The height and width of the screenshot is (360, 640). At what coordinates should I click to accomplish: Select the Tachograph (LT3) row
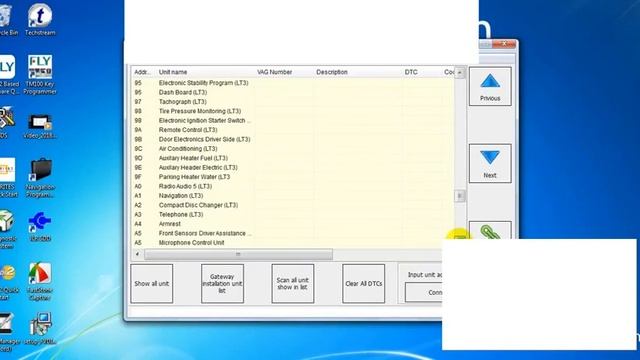(292, 102)
